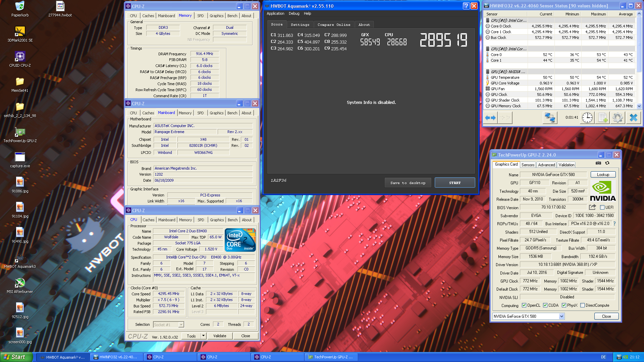Switch to Validation tab in GPU-Z
Image resolution: width=644 pixels, height=362 pixels.
coord(566,165)
